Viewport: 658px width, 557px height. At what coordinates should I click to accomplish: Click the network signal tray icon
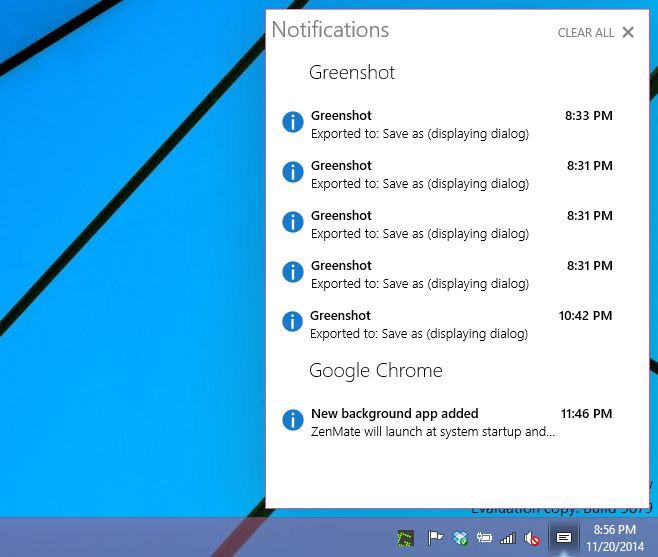[x=508, y=538]
